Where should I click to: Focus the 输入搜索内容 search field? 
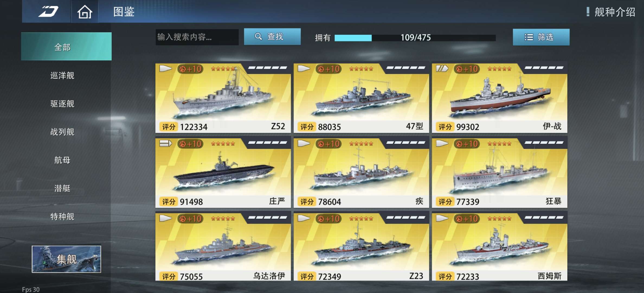pos(197,37)
